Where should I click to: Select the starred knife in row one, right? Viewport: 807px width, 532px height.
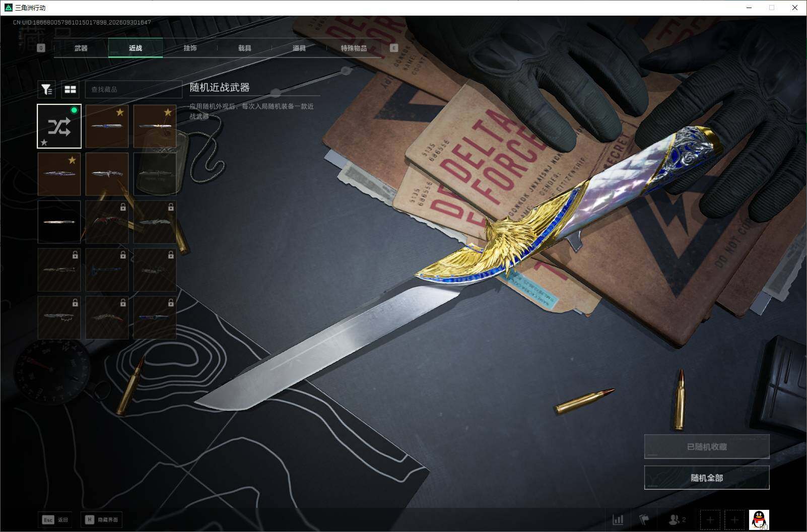pos(155,126)
